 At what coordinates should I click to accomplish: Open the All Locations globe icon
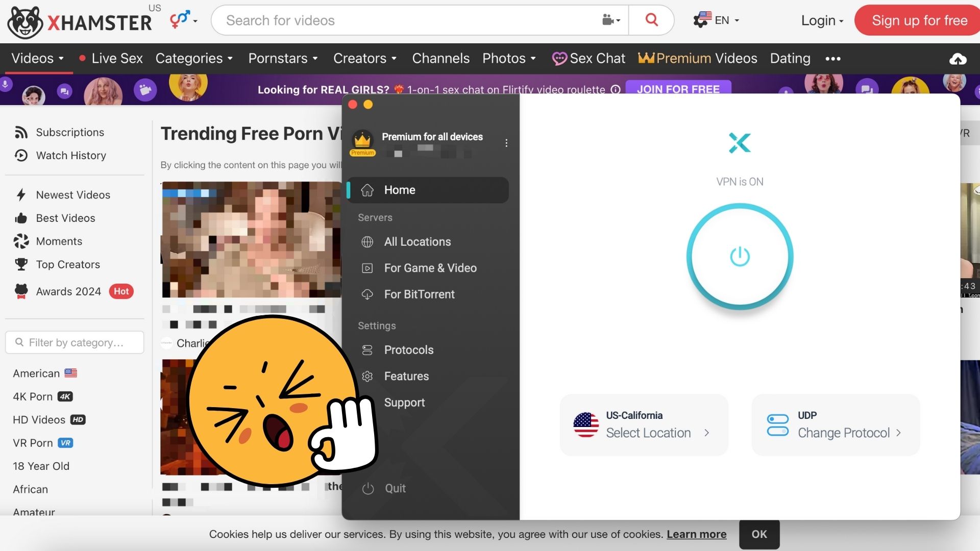367,242
